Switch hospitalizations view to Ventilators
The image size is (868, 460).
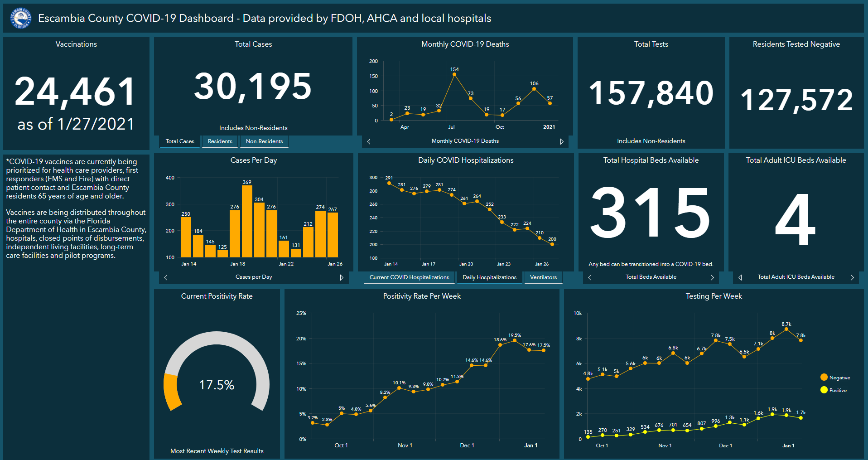543,277
